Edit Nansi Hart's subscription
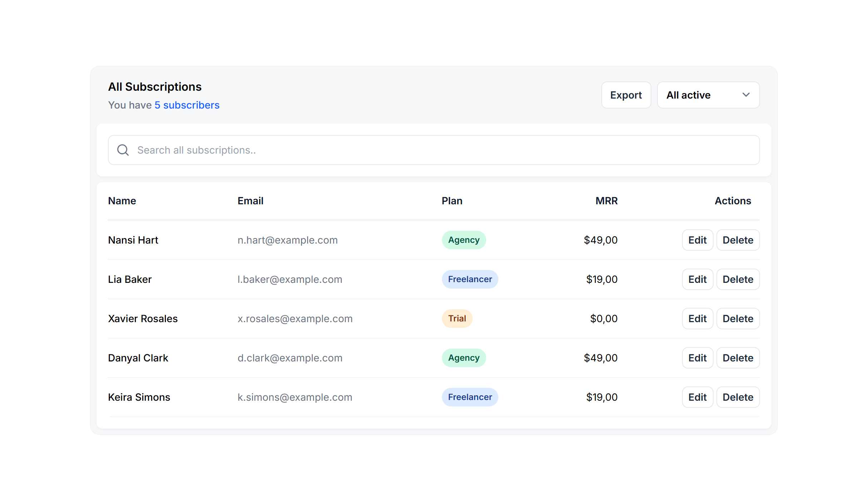 click(697, 240)
